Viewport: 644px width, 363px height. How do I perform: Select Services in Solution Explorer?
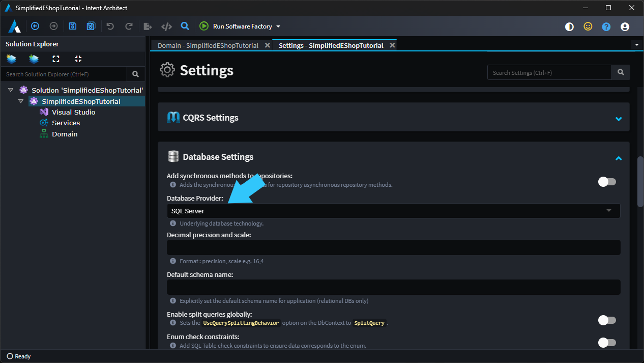[66, 123]
